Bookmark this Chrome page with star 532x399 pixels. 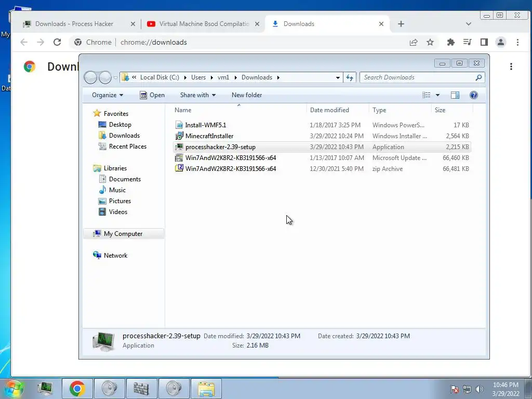coord(430,42)
